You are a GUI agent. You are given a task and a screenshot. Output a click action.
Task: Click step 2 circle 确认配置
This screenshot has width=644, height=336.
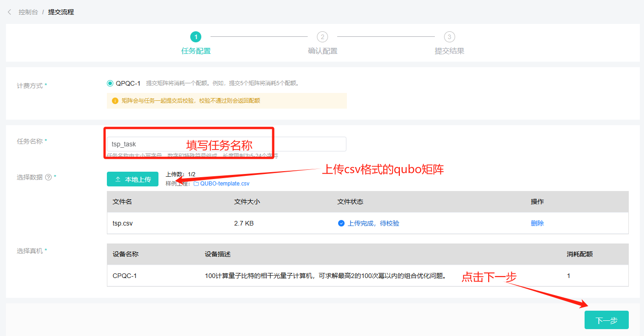322,37
